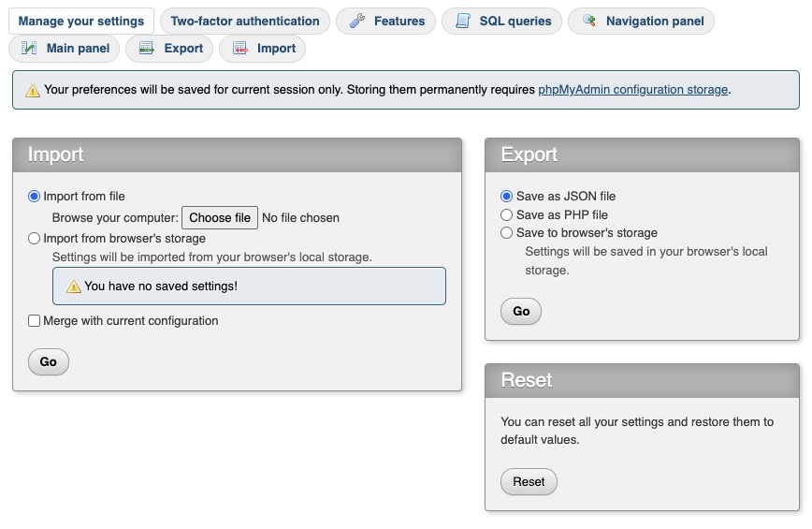Select Import from file radio option
The width and height of the screenshot is (812, 529).
[x=35, y=197]
